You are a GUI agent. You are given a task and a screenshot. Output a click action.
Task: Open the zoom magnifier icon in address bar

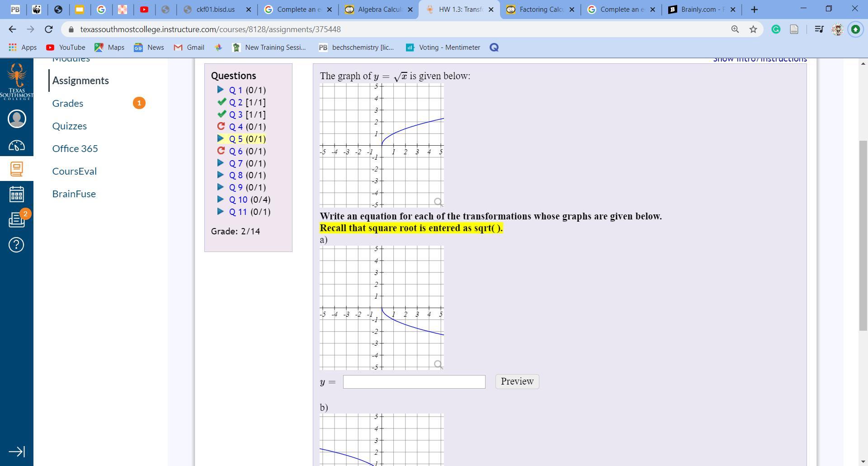[x=735, y=29]
